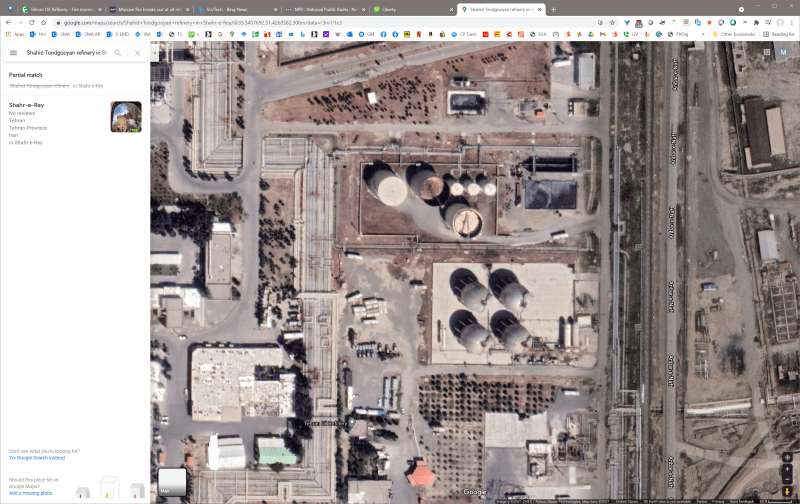
Task: Switch to Sci/Tech Bing News tab
Action: coord(237,9)
